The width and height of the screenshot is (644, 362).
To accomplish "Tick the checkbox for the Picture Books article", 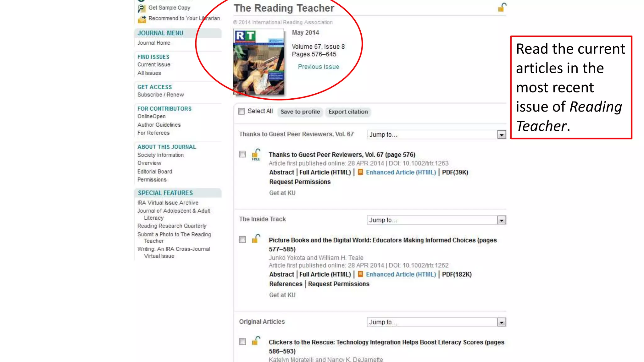I will 242,240.
